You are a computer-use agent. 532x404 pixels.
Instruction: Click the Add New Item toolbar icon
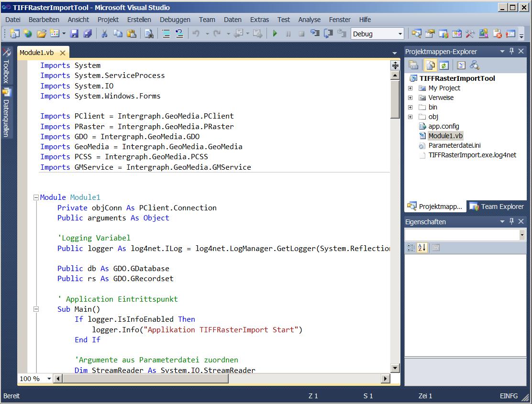(x=54, y=33)
